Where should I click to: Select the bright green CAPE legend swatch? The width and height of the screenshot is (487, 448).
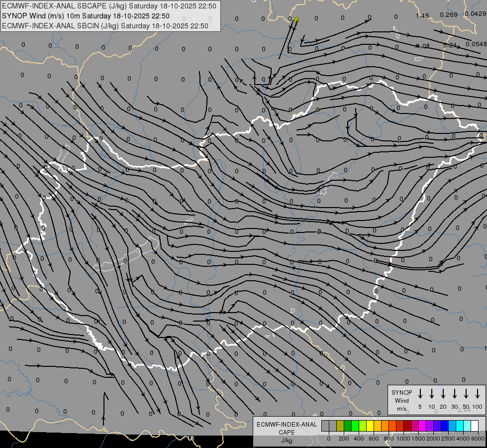(355, 426)
